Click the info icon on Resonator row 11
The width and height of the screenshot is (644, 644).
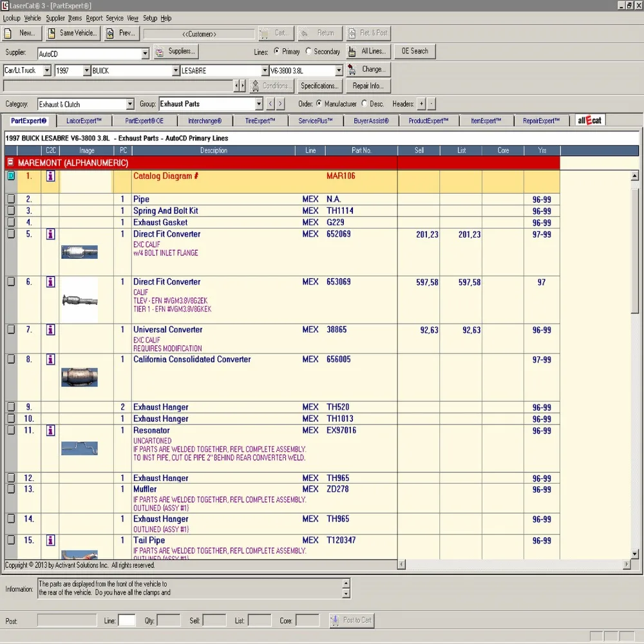click(x=50, y=431)
